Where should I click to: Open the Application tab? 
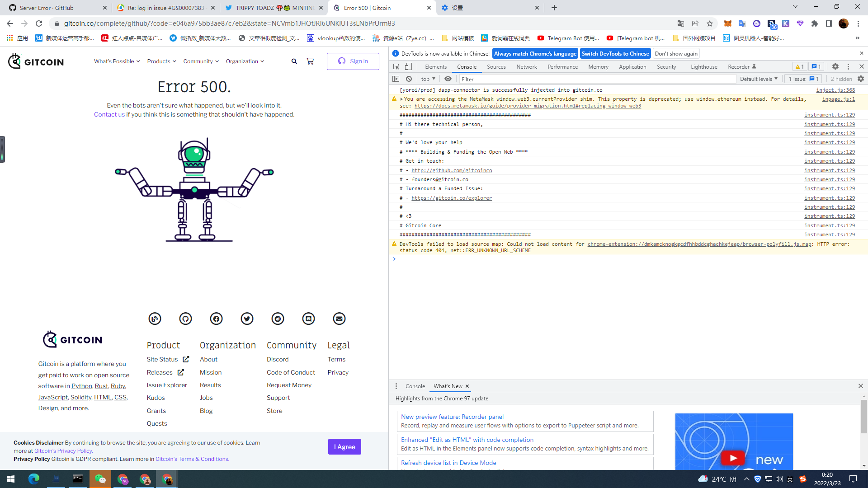633,67
